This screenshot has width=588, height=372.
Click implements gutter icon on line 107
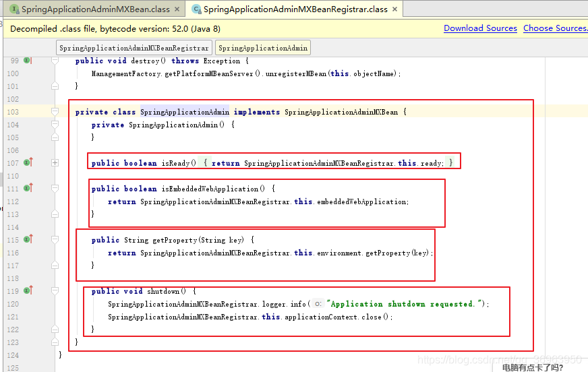tap(28, 162)
